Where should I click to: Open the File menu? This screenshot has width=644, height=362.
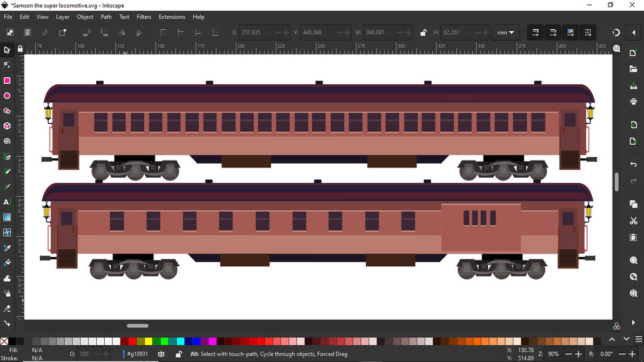point(8,17)
